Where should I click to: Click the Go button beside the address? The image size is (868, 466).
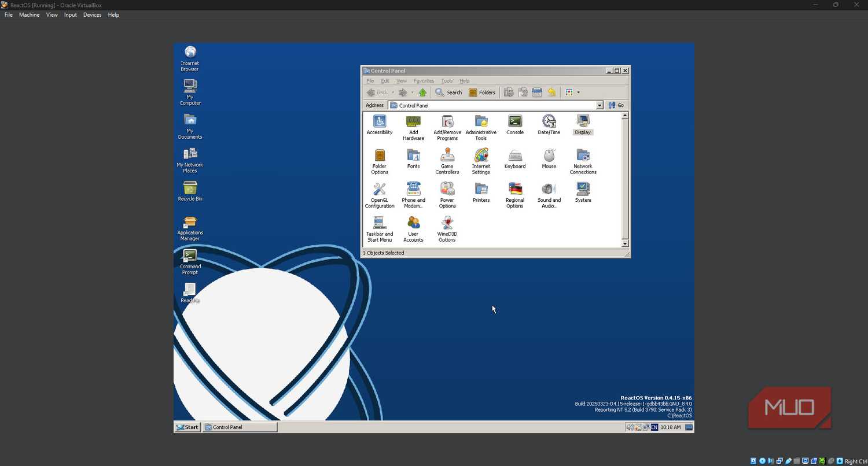click(616, 105)
